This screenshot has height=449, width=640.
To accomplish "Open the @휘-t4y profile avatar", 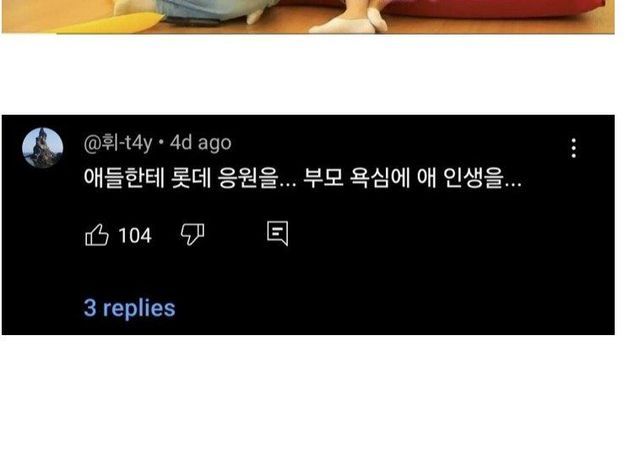I will (42, 148).
